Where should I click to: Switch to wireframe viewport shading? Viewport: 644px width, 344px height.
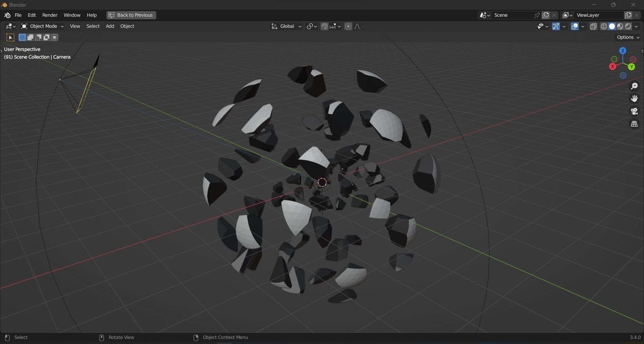click(x=604, y=26)
